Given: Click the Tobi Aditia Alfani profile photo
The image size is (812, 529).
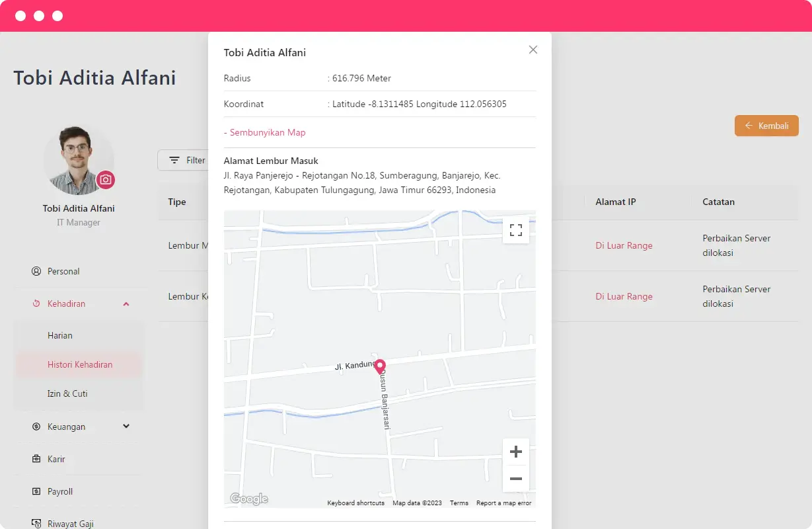Looking at the screenshot, I should point(79,161).
